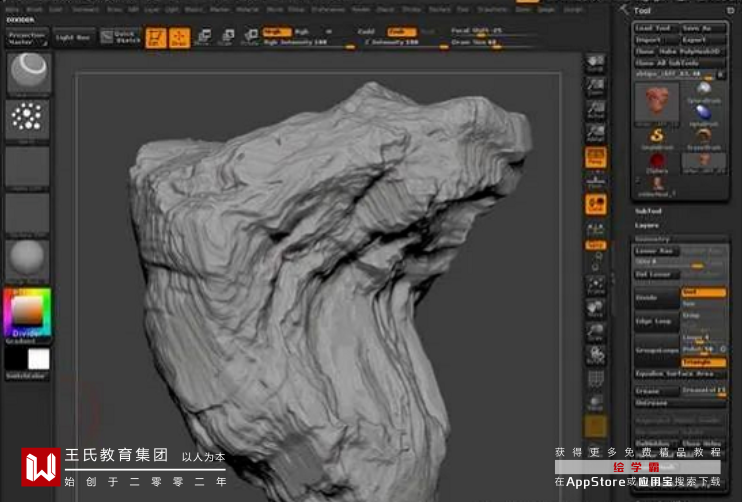Open the empty texture slot
The image size is (742, 502).
click(27, 212)
